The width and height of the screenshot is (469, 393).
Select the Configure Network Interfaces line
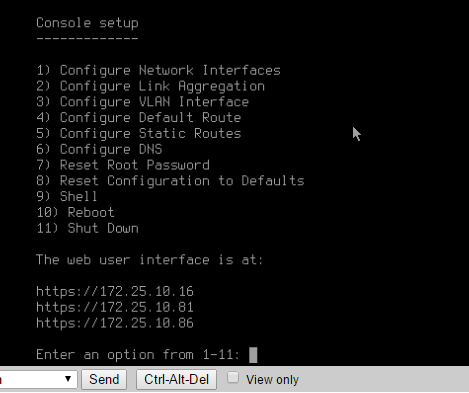tap(158, 70)
